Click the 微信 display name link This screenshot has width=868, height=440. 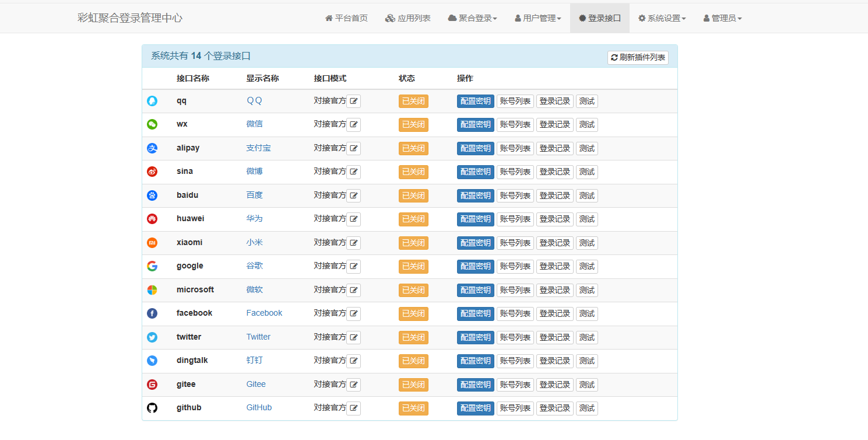coord(254,124)
